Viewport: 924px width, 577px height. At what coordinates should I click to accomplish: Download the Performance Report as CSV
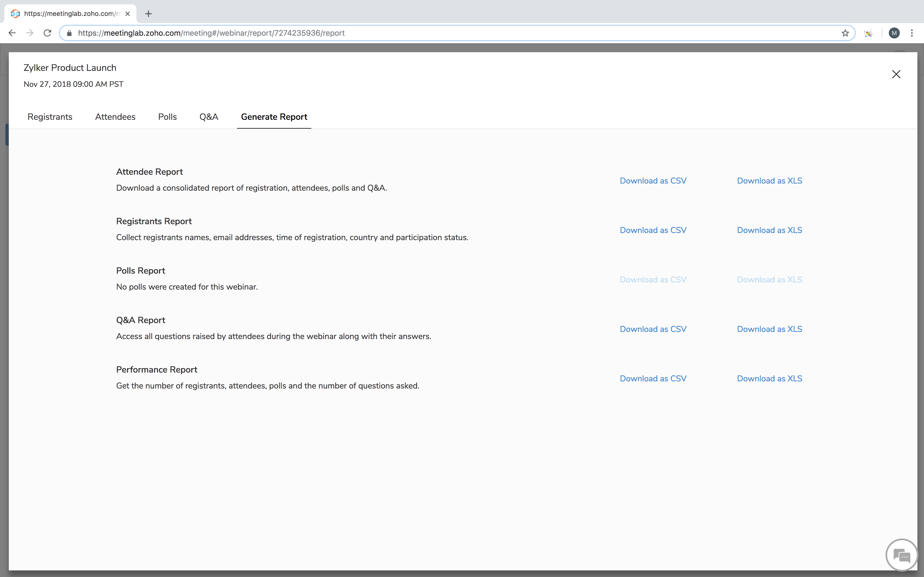click(x=653, y=378)
